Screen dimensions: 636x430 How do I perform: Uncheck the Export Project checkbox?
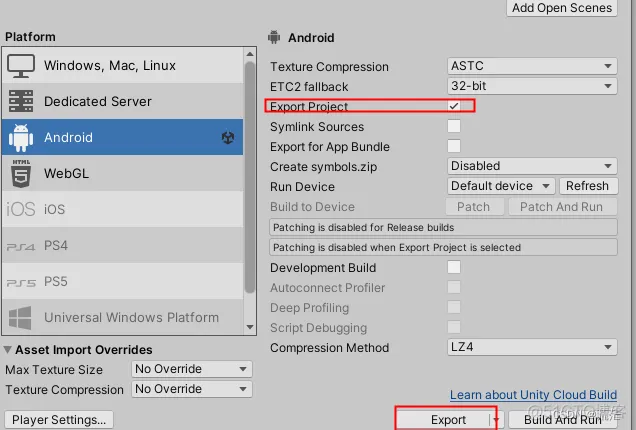[x=454, y=106]
